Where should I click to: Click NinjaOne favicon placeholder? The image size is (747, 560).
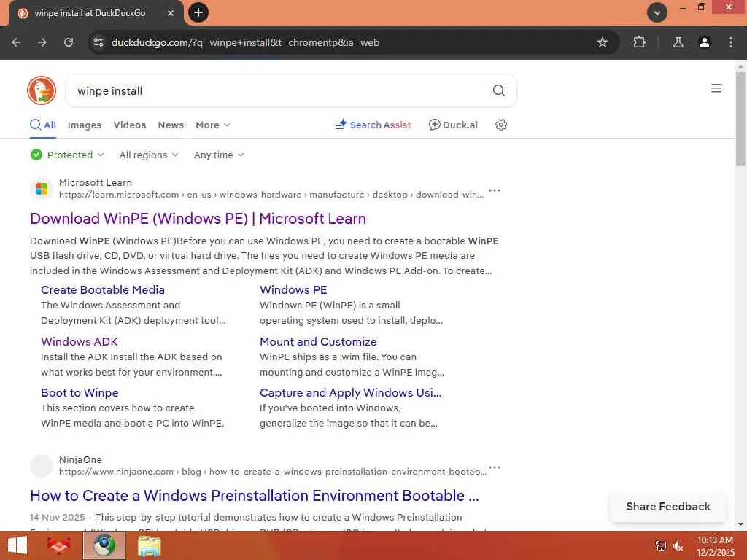pos(42,466)
